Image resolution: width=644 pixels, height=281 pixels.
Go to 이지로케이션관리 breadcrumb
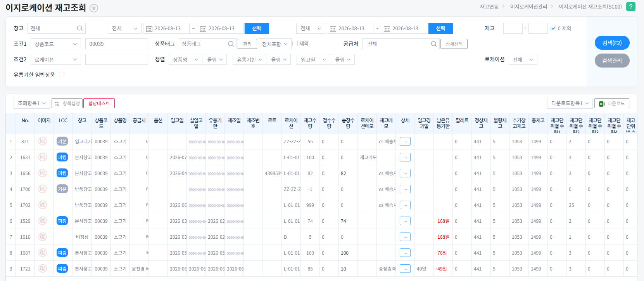[x=528, y=7]
